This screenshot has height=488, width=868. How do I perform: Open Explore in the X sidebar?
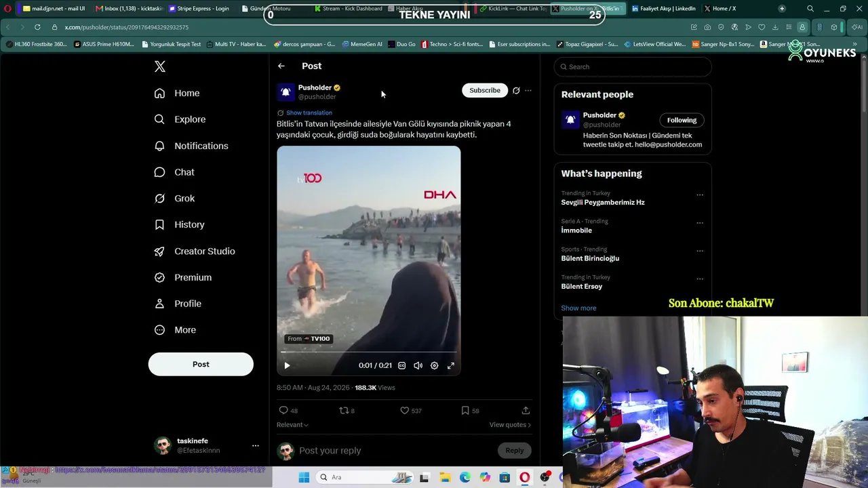click(x=180, y=119)
